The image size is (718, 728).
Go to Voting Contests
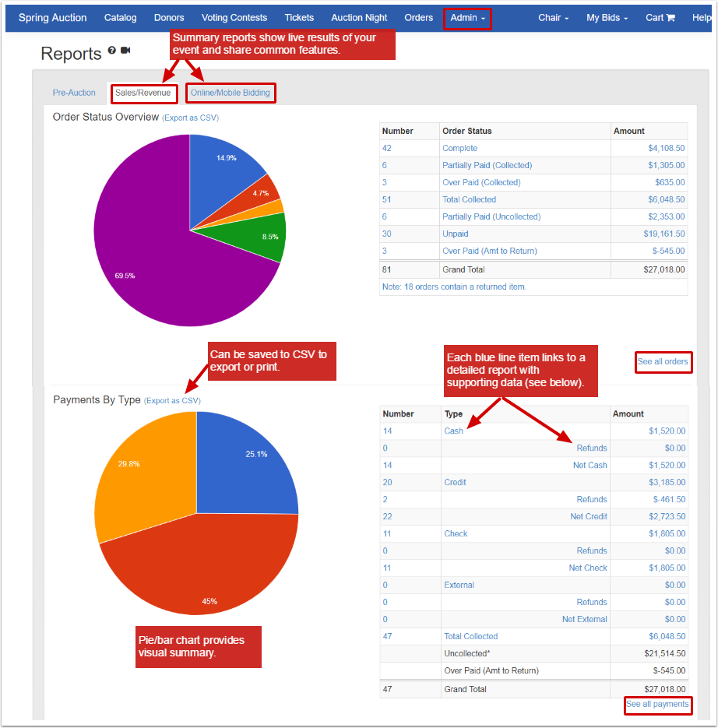(x=234, y=17)
